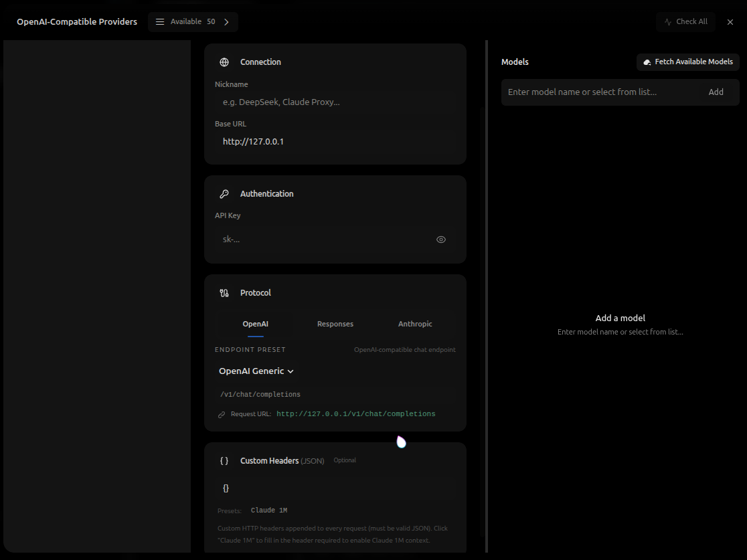The width and height of the screenshot is (747, 560).
Task: Click the Optional tag beside Custom Headers
Action: coord(345,460)
